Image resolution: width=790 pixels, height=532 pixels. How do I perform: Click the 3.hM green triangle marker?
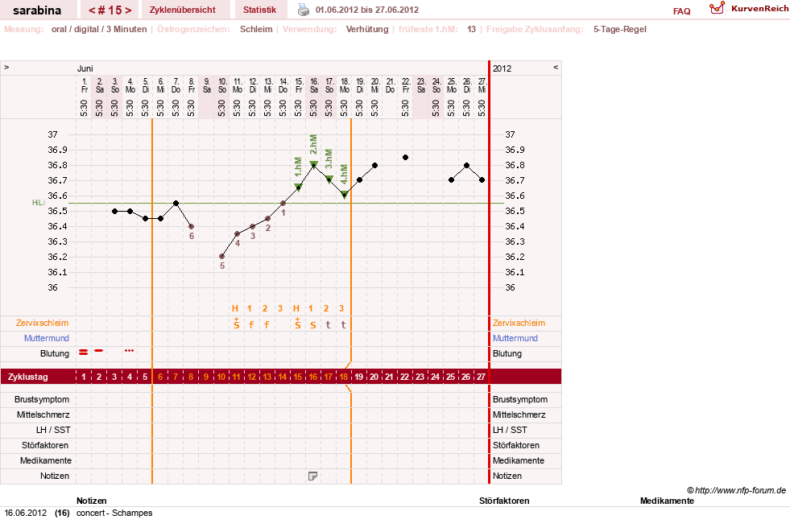click(329, 179)
